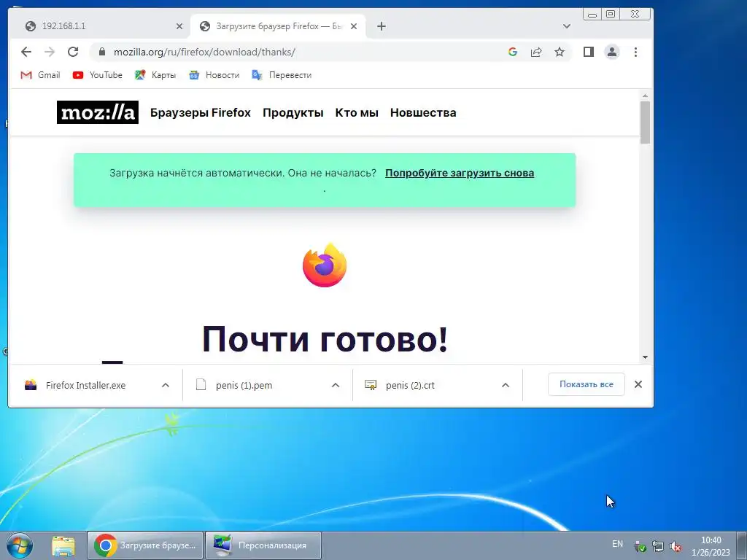Click the Mozilla logo
The image size is (747, 560).
(x=98, y=112)
